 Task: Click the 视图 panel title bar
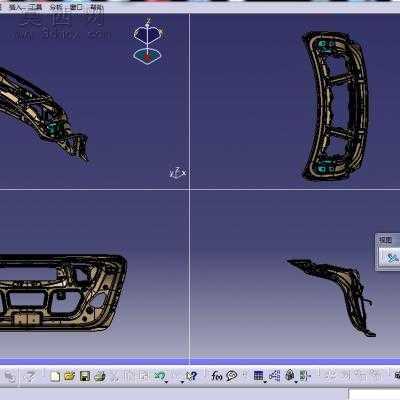(388, 240)
